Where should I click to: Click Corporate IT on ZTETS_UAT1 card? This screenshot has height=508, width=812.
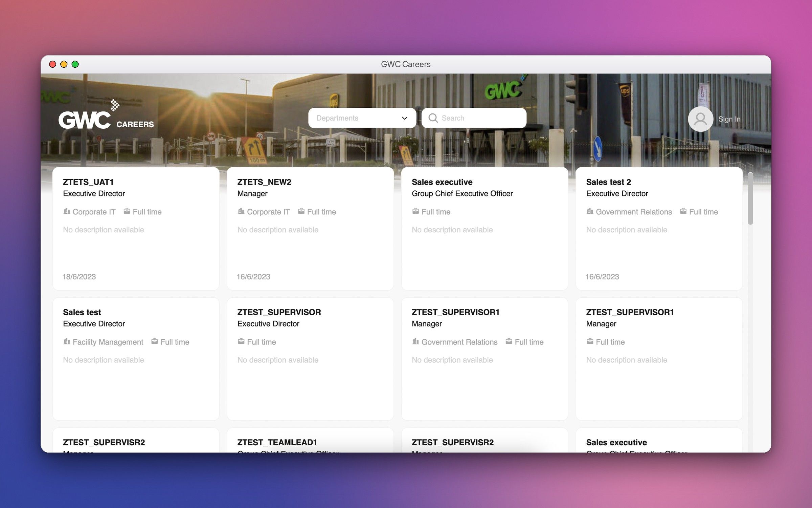tap(94, 212)
